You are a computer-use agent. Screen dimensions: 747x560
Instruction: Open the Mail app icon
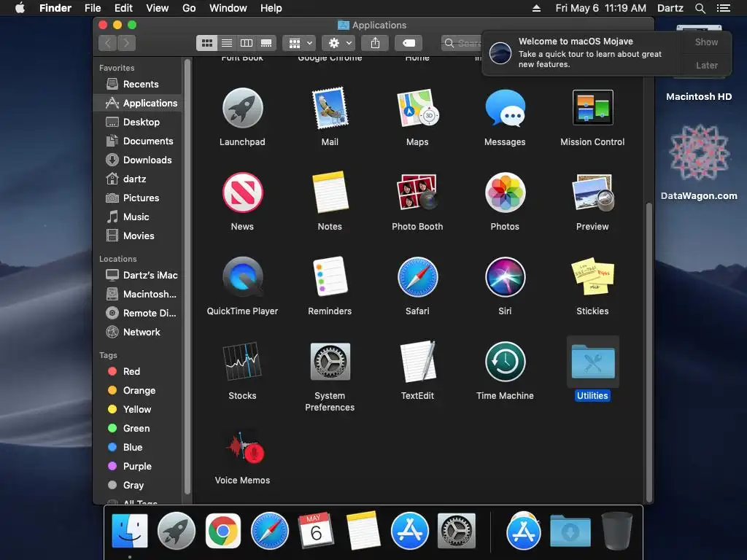point(330,108)
